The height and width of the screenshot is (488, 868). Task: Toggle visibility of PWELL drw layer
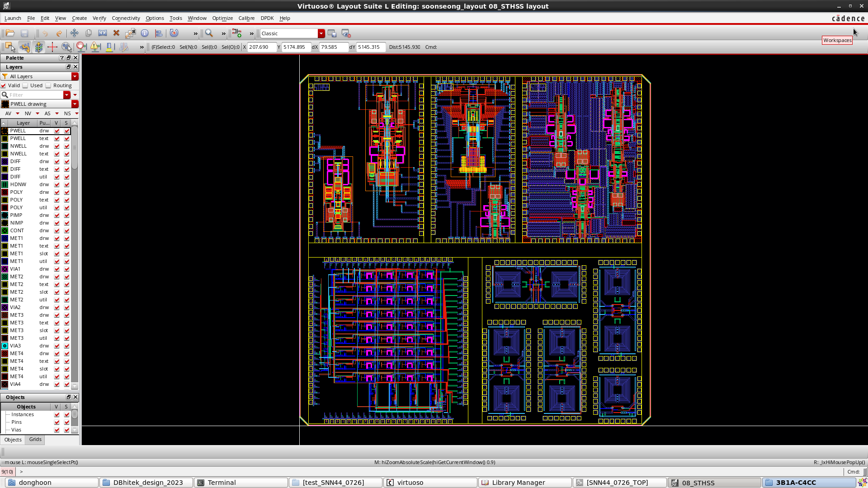(x=57, y=131)
